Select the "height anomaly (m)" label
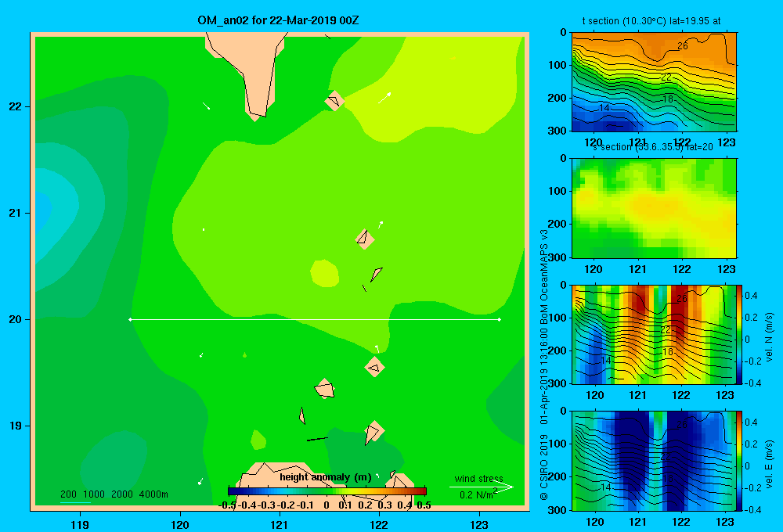This screenshot has height=532, width=783. [326, 477]
